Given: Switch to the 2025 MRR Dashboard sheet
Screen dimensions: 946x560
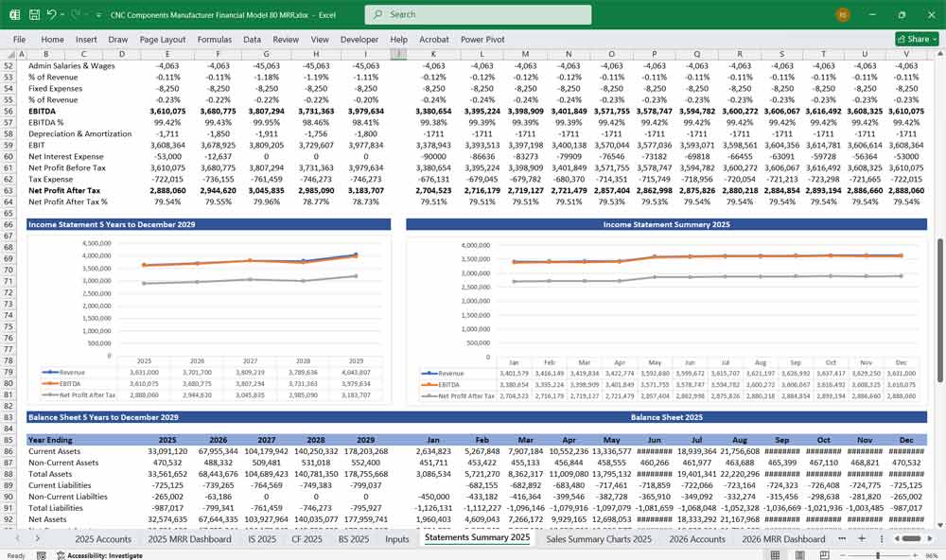Looking at the screenshot, I should click(189, 539).
